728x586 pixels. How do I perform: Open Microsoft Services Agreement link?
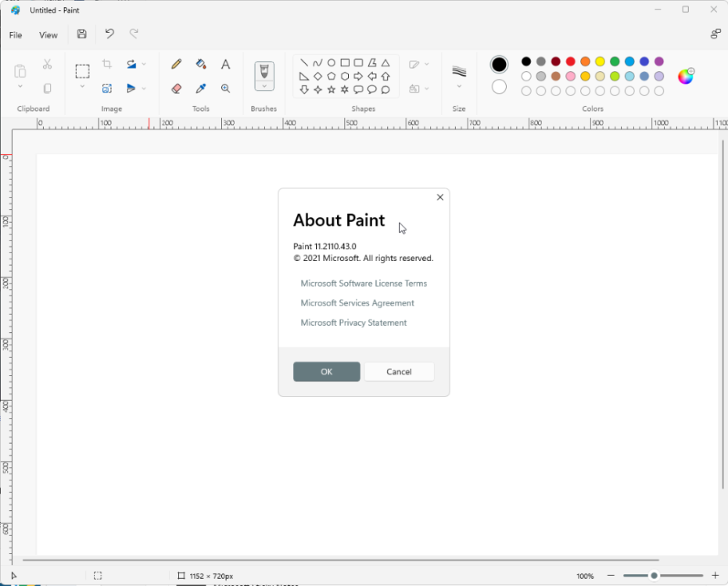(x=357, y=303)
